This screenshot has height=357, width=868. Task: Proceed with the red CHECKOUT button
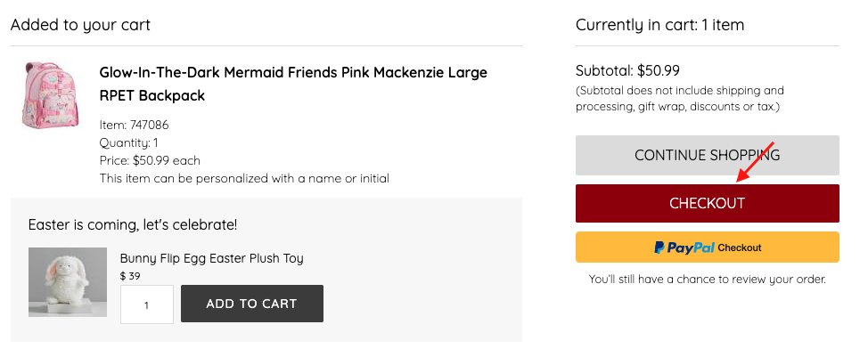(707, 204)
